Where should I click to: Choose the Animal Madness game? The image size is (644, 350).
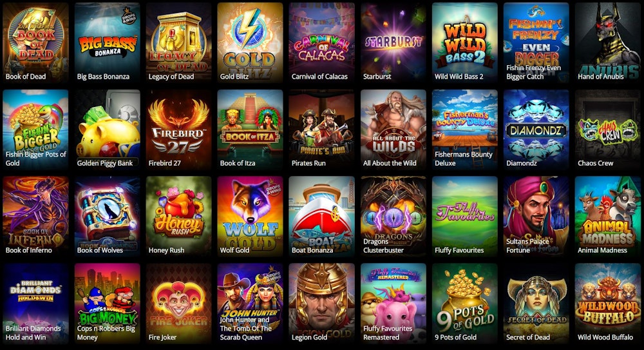pyautogui.click(x=608, y=217)
